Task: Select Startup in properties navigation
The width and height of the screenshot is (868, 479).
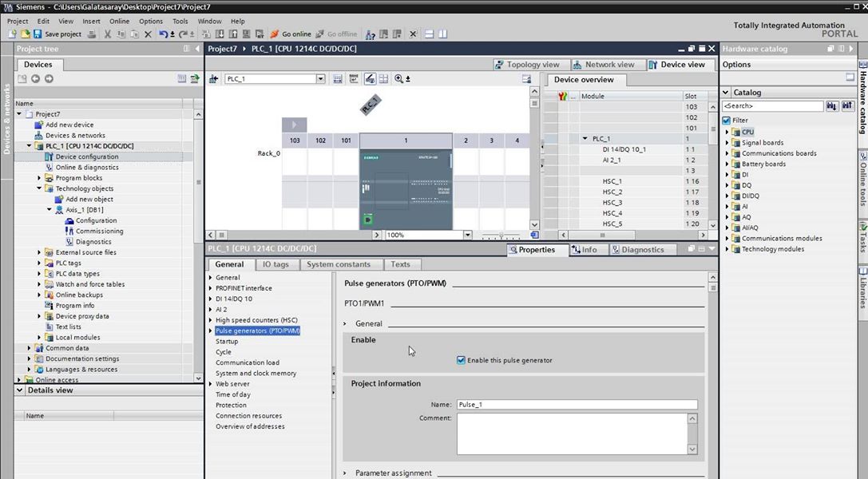Action: click(227, 342)
